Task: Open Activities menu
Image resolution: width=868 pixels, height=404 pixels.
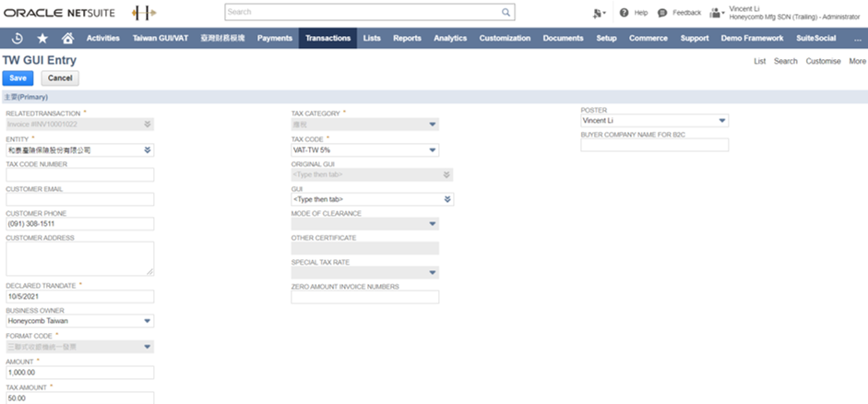Action: click(x=103, y=38)
